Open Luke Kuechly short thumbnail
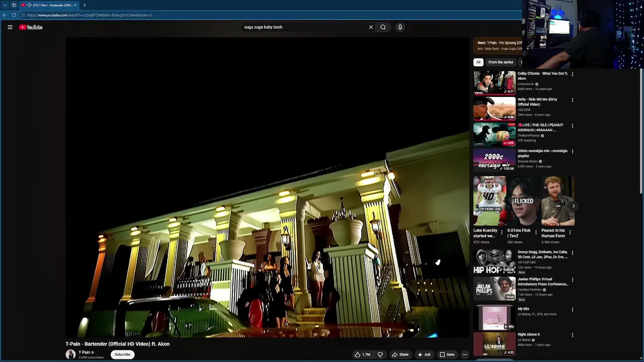Viewport: 644px width, 362px height. [x=490, y=201]
